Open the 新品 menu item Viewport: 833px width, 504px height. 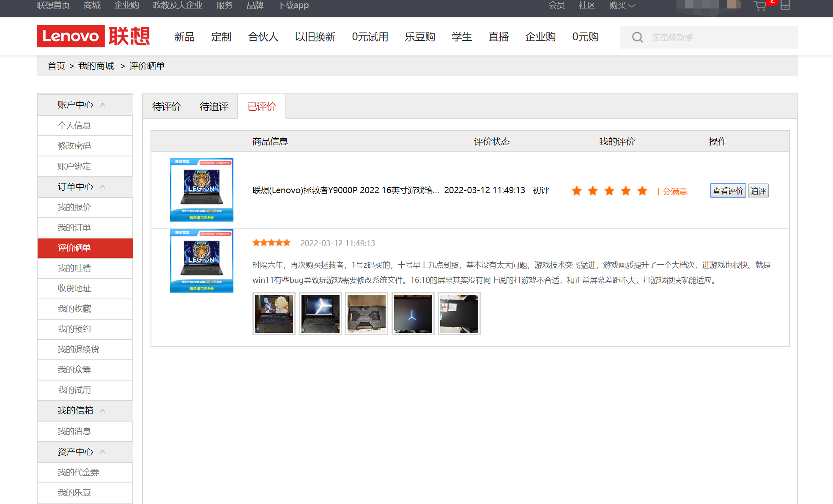point(184,37)
